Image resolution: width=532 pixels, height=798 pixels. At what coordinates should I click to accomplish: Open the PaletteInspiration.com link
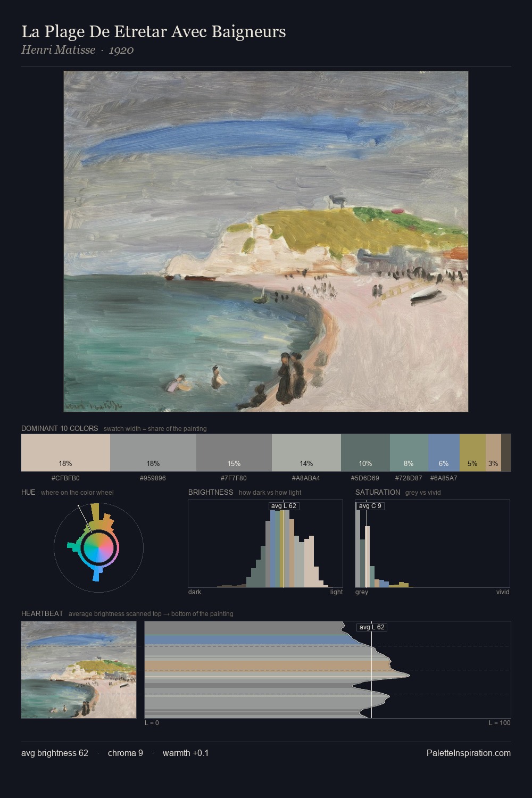pos(469,753)
